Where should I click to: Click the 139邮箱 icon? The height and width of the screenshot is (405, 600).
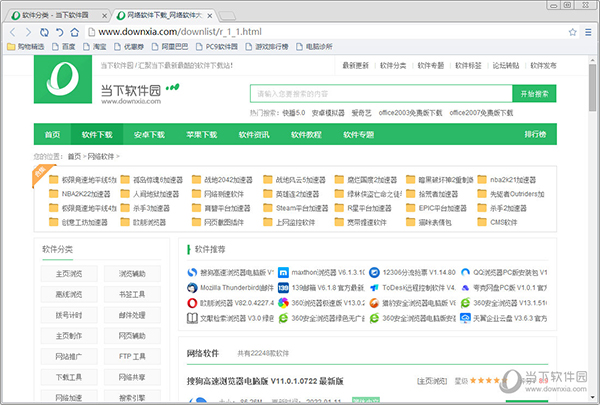click(x=283, y=287)
